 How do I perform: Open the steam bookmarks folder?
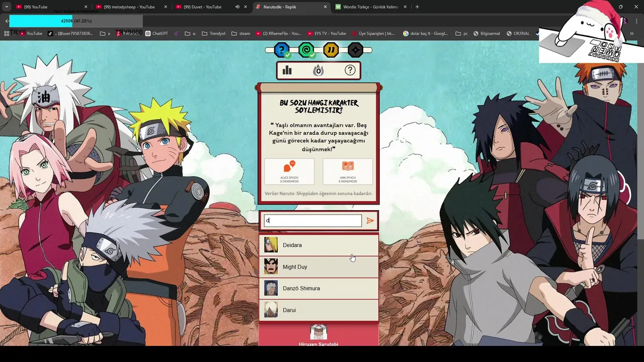click(240, 34)
